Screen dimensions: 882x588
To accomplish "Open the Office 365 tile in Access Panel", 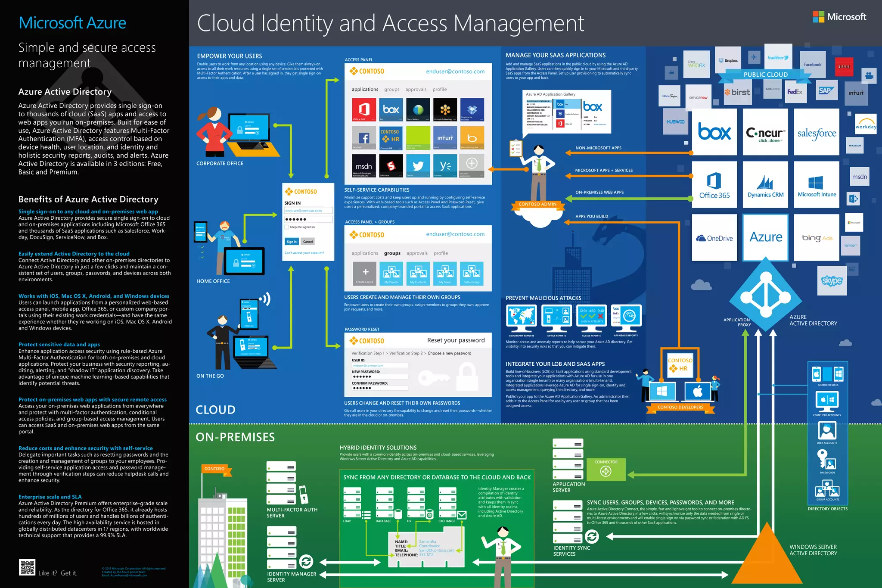I will pos(364,110).
